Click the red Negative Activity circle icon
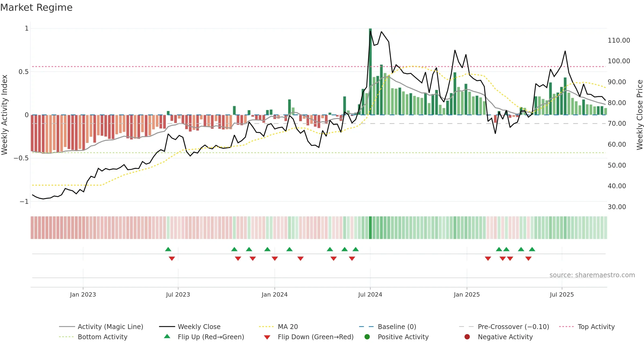The height and width of the screenshot is (362, 644). 467,337
